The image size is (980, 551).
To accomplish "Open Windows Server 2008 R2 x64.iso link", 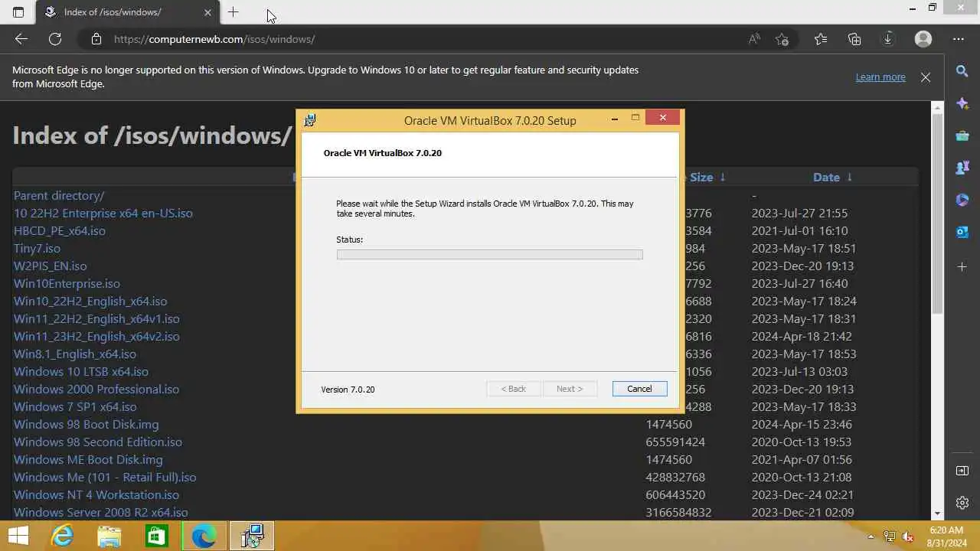I will [x=101, y=512].
